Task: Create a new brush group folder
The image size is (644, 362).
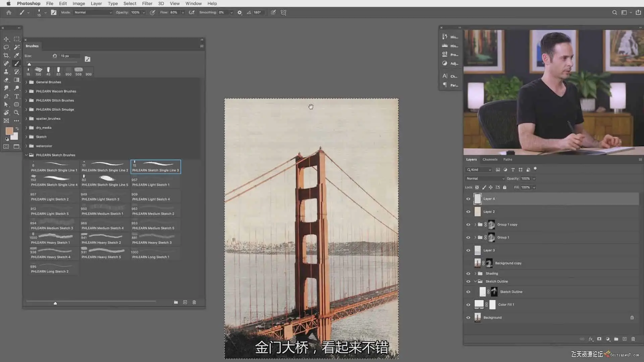Action: (176, 302)
